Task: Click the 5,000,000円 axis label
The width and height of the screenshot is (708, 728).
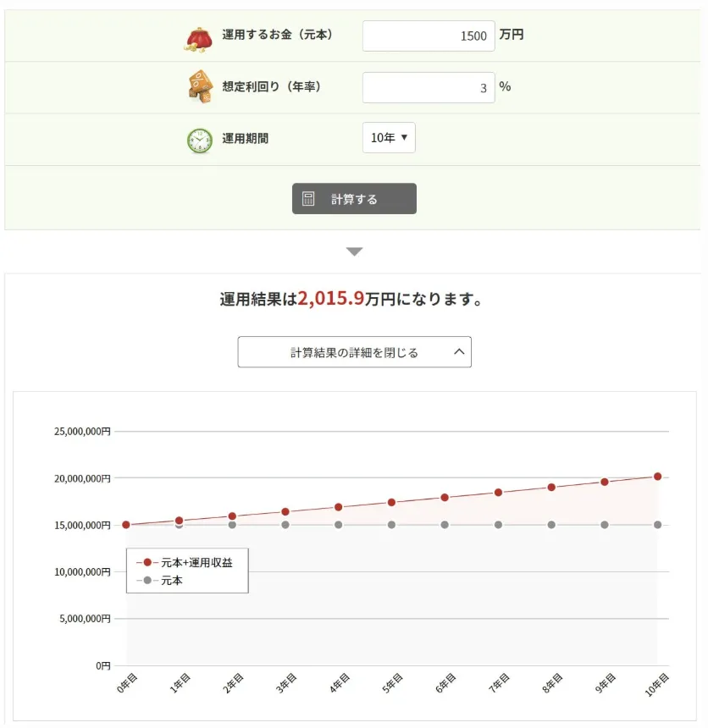Action: [x=85, y=619]
